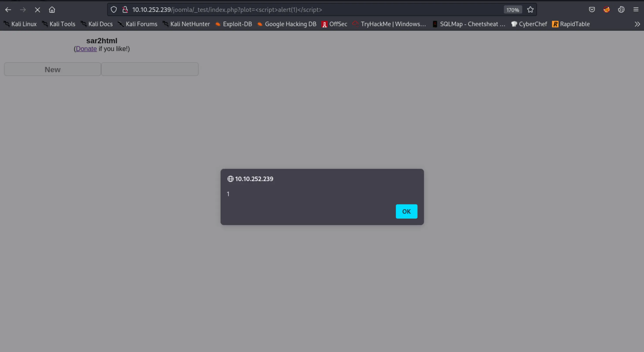This screenshot has width=644, height=352.
Task: Stop loading the page
Action: [x=37, y=10]
